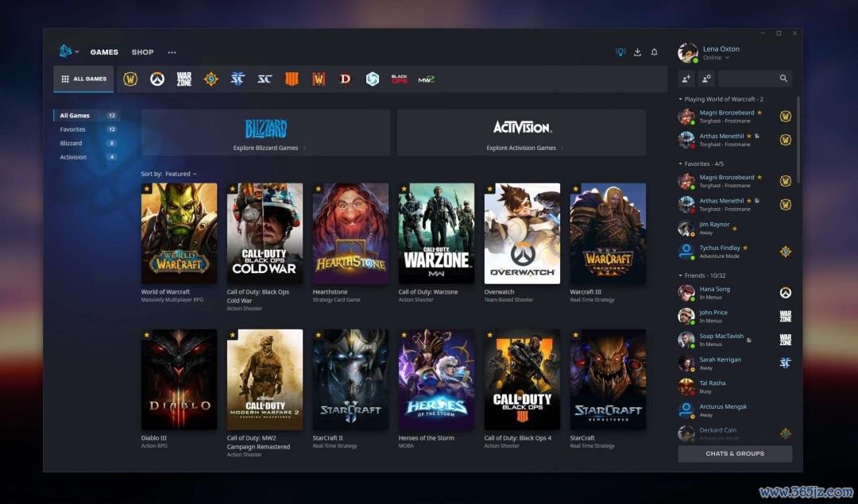Open the Hearthstone icon in game bar
The height and width of the screenshot is (504, 858).
tap(211, 79)
